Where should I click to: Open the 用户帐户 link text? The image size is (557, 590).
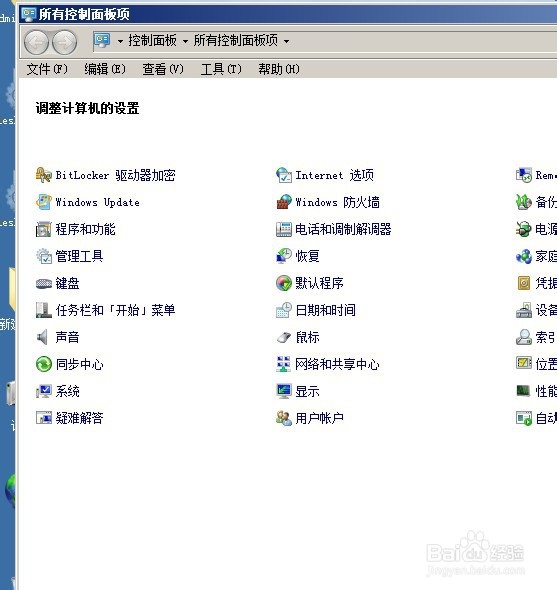tap(319, 418)
